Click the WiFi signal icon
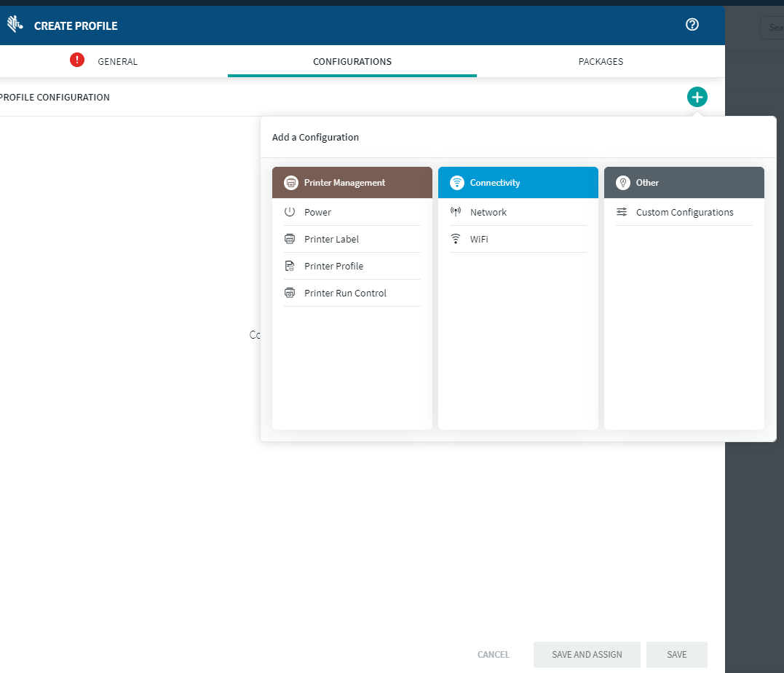The image size is (784, 673). coord(456,239)
